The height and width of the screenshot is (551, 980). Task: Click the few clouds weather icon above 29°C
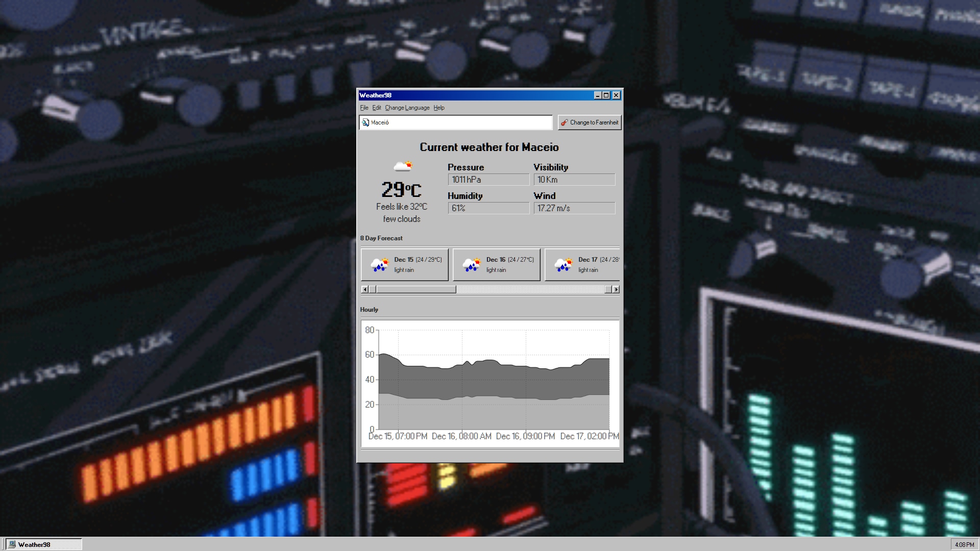pos(402,165)
